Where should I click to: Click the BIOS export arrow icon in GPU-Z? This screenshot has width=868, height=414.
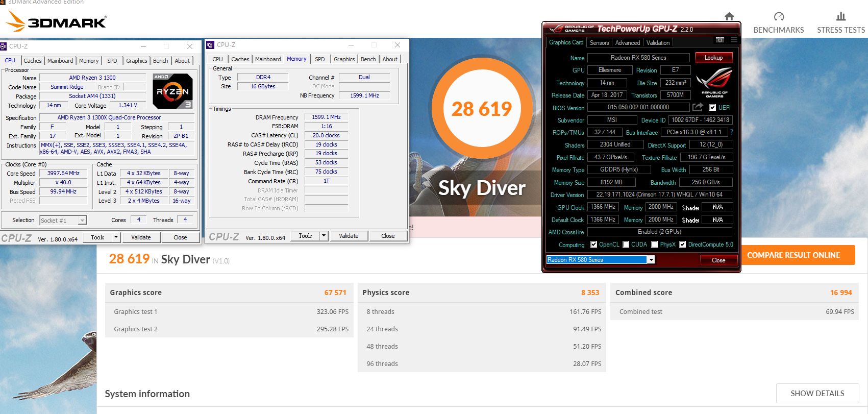click(698, 107)
